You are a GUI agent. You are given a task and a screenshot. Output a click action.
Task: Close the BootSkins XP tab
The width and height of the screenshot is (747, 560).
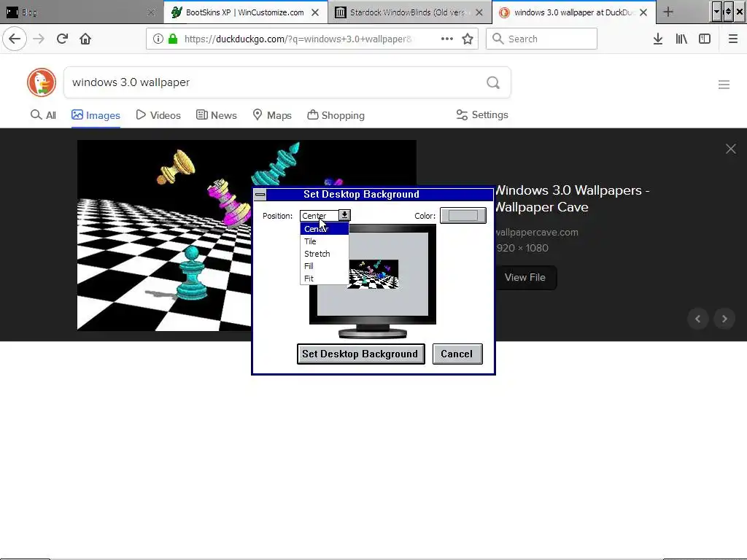point(315,12)
